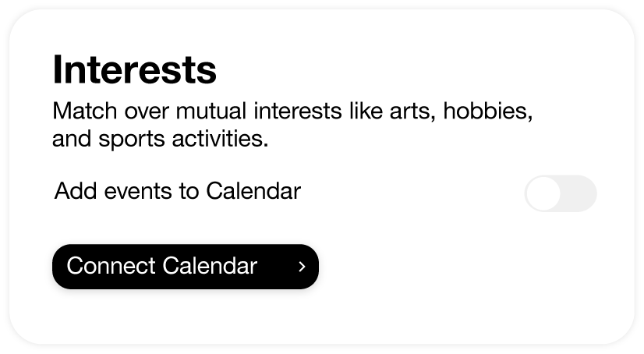Image resolution: width=644 pixels, height=354 pixels.
Task: Click the "and sports activities." text line
Action: pos(160,140)
